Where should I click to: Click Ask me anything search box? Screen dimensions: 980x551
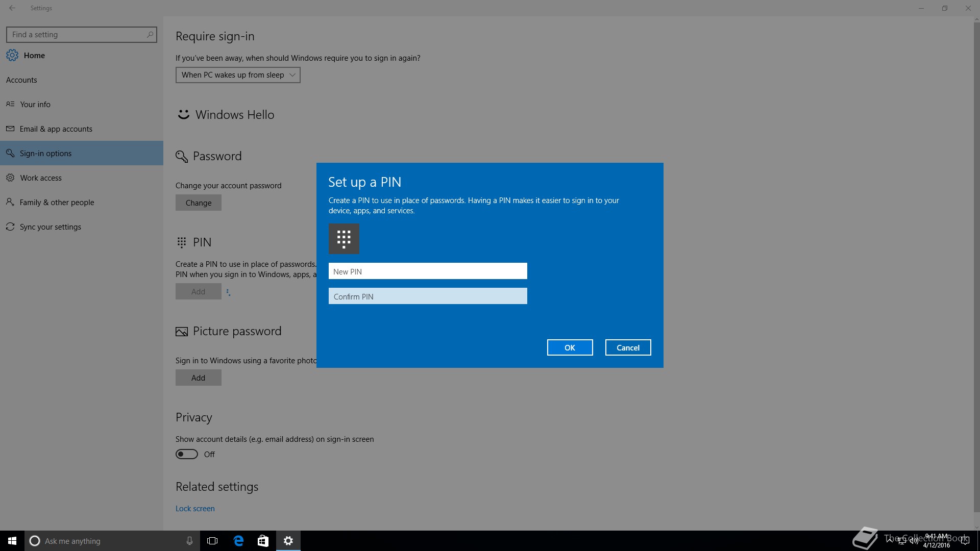[111, 541]
